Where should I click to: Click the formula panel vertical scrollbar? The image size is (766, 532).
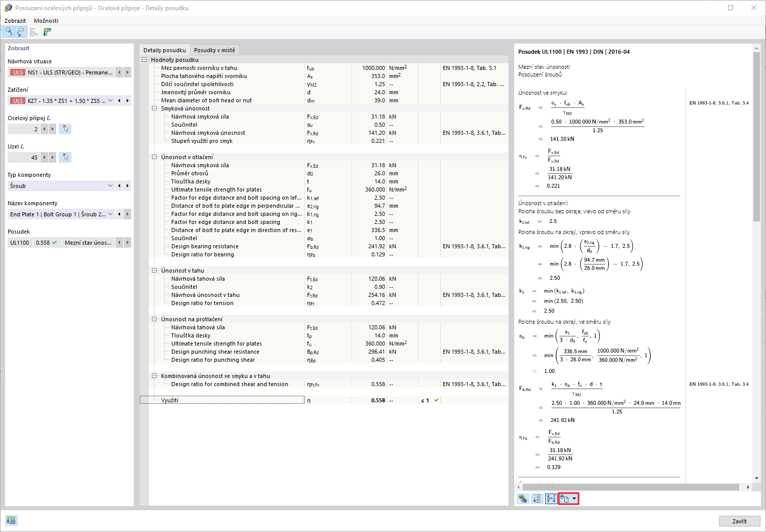click(756, 137)
